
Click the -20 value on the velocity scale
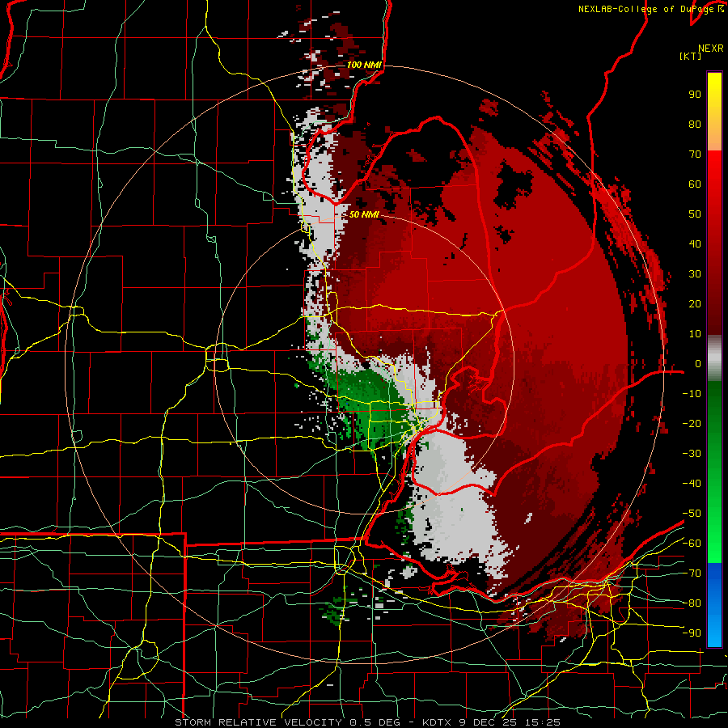click(x=692, y=423)
